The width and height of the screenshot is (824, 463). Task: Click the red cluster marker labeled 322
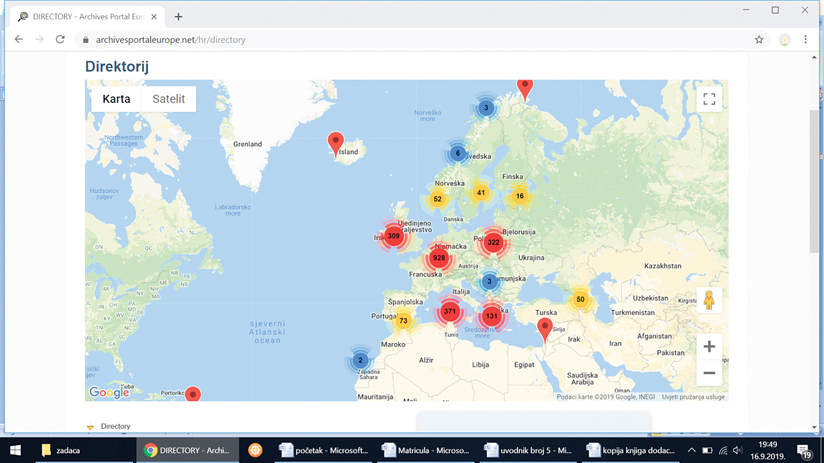pyautogui.click(x=493, y=242)
